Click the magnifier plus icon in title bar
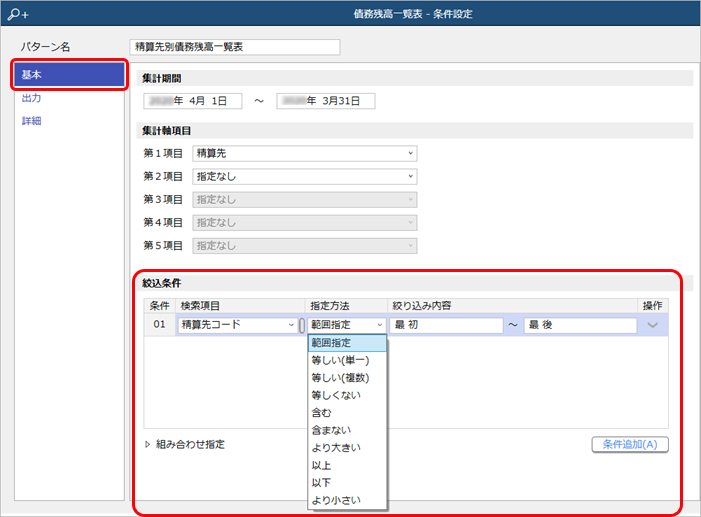Image resolution: width=701 pixels, height=517 pixels. coord(18,14)
